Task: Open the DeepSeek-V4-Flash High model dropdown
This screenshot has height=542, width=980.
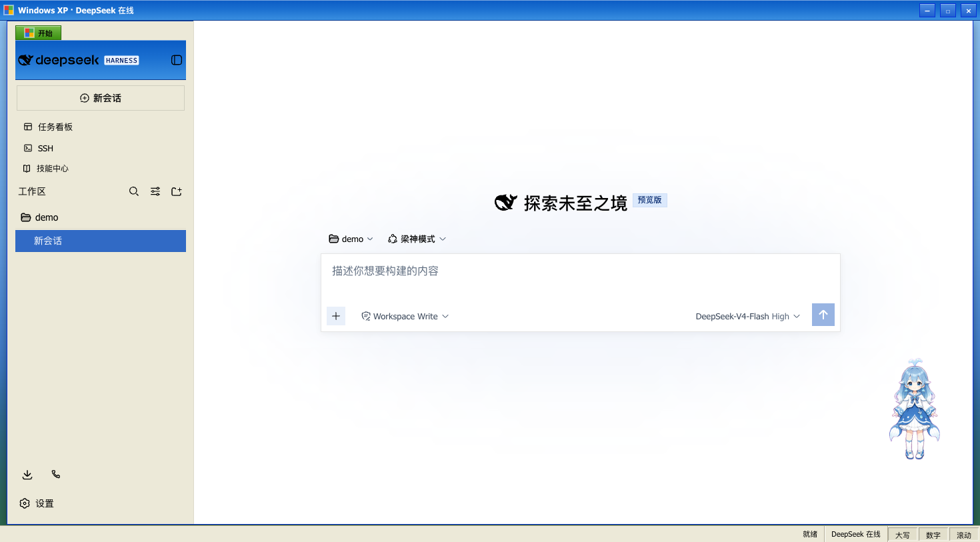Action: coord(747,316)
